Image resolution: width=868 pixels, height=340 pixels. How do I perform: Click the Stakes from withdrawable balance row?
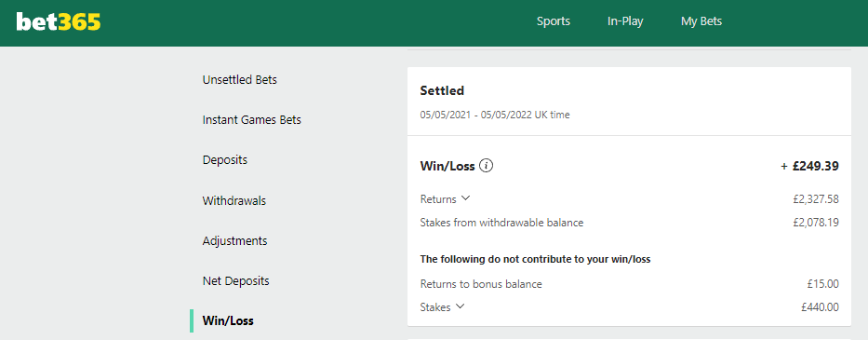click(630, 223)
